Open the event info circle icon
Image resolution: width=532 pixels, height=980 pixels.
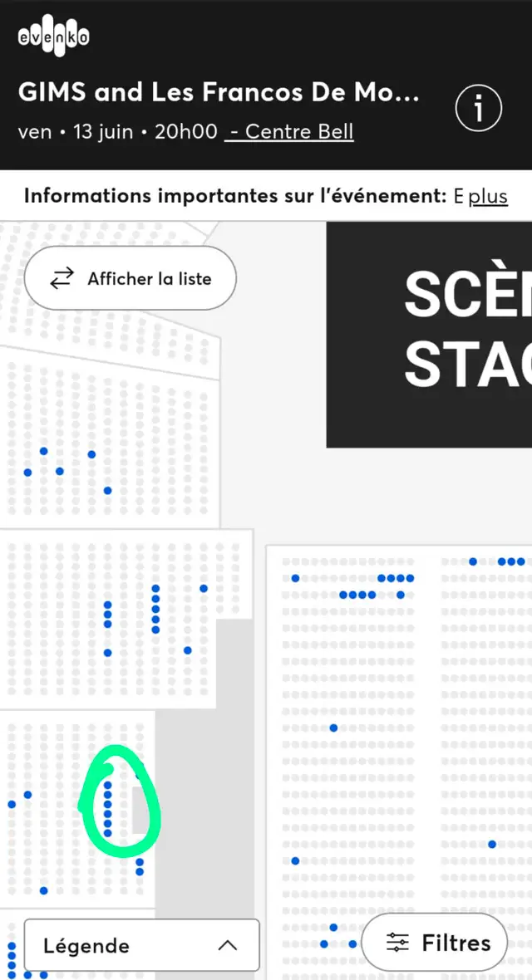click(478, 110)
